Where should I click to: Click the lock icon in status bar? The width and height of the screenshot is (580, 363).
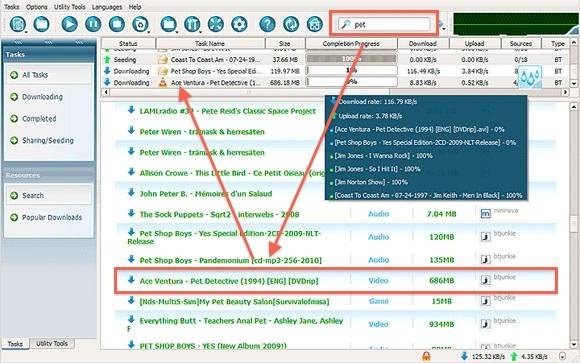[x=426, y=356]
